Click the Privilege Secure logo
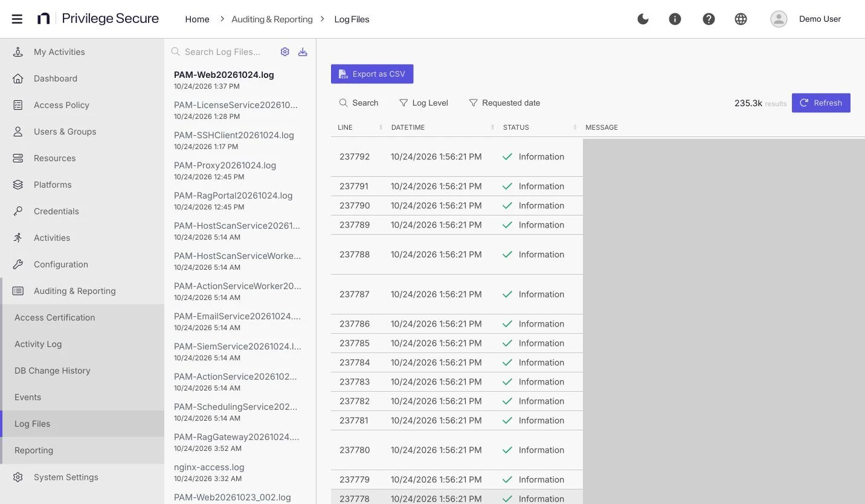Image resolution: width=865 pixels, height=504 pixels. 98,19
